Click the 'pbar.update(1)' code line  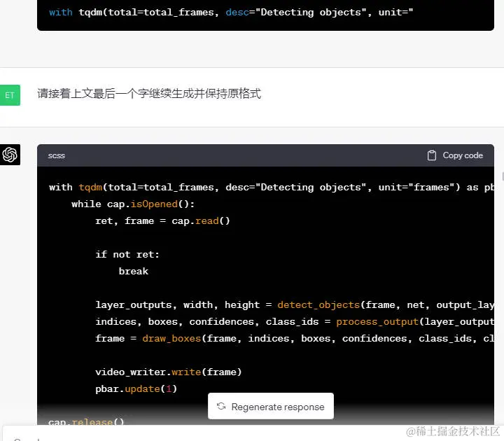136,389
